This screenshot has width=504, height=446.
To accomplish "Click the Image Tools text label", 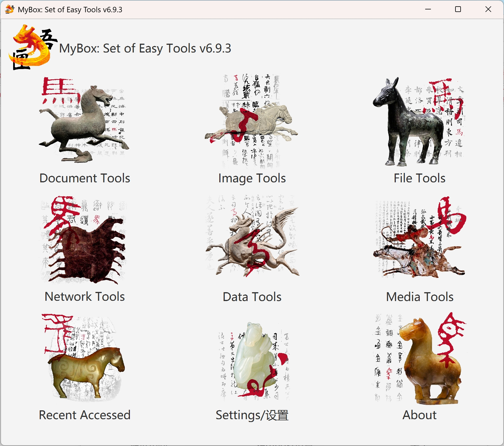I will pyautogui.click(x=252, y=178).
